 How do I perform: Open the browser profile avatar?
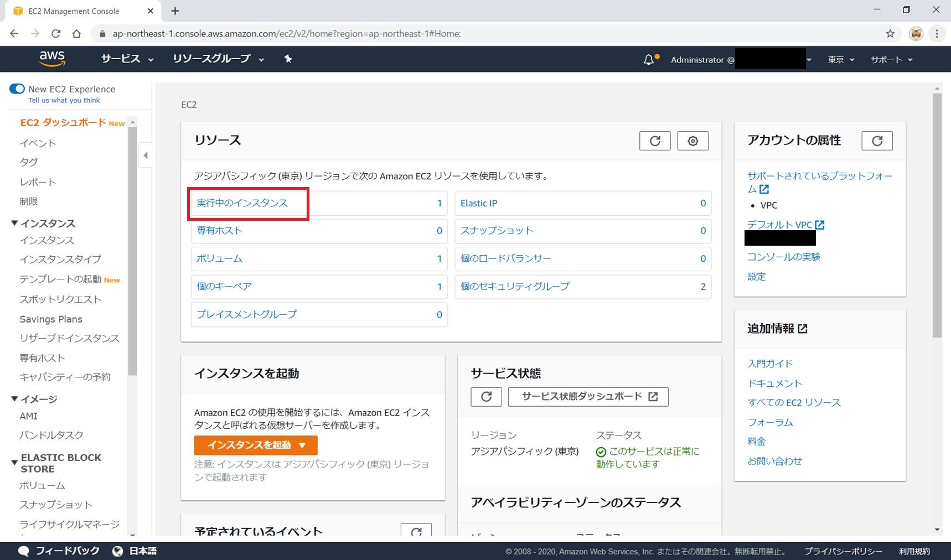pos(916,34)
